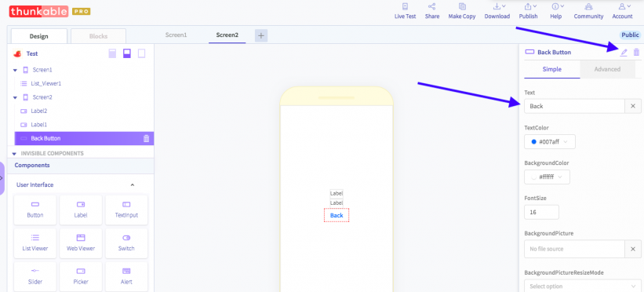The height and width of the screenshot is (292, 644).
Task: Collapse the Invisible Components section
Action: click(14, 154)
